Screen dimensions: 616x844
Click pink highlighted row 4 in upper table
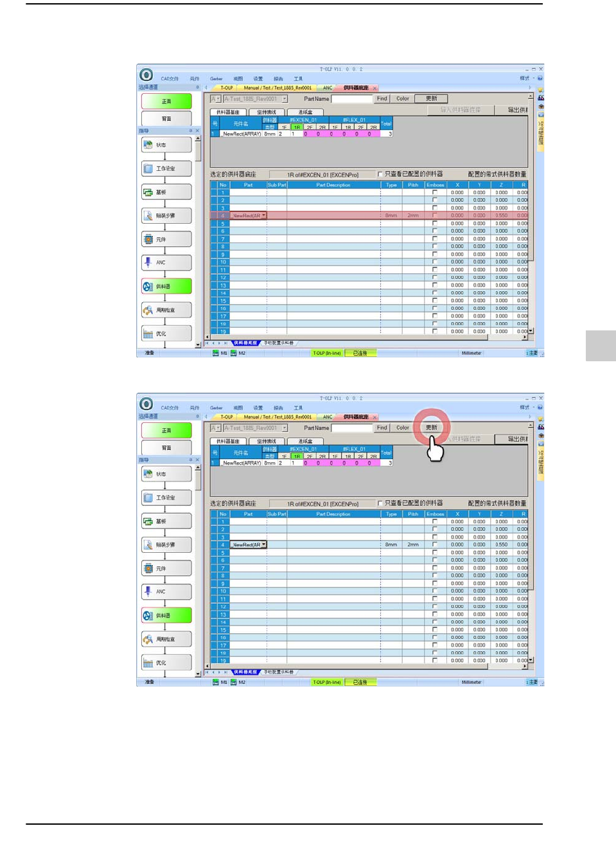pyautogui.click(x=369, y=215)
